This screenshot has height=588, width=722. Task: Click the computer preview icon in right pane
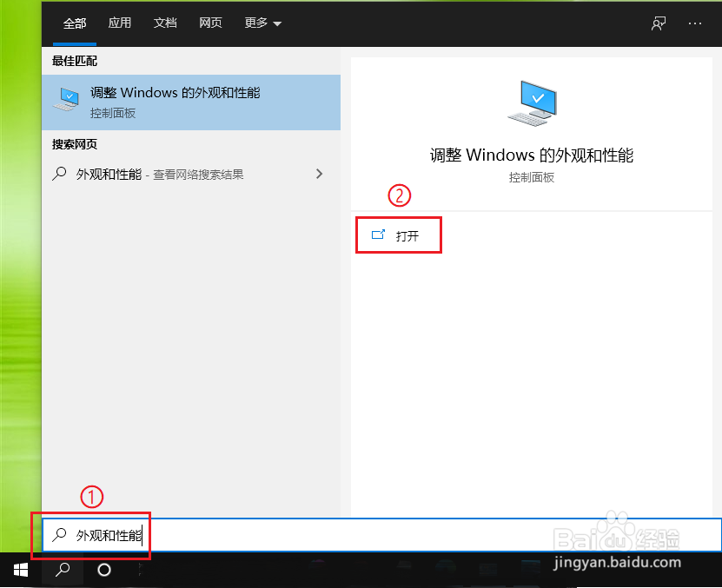point(532,102)
